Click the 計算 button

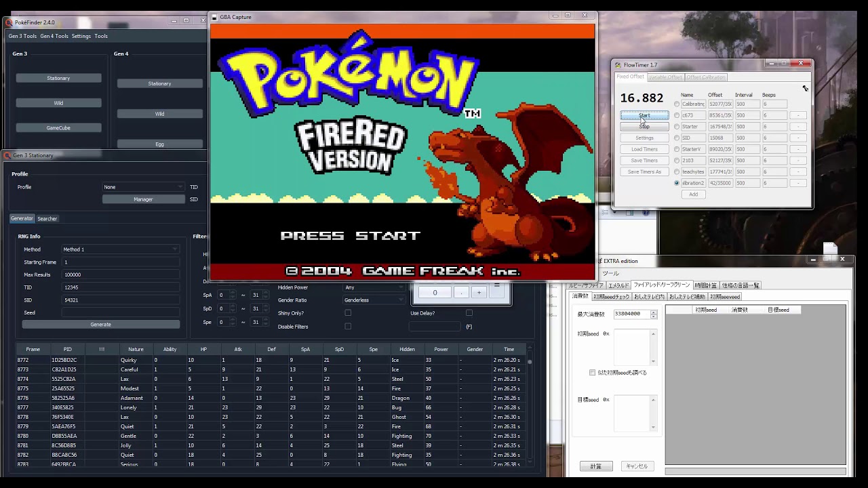[x=596, y=466]
